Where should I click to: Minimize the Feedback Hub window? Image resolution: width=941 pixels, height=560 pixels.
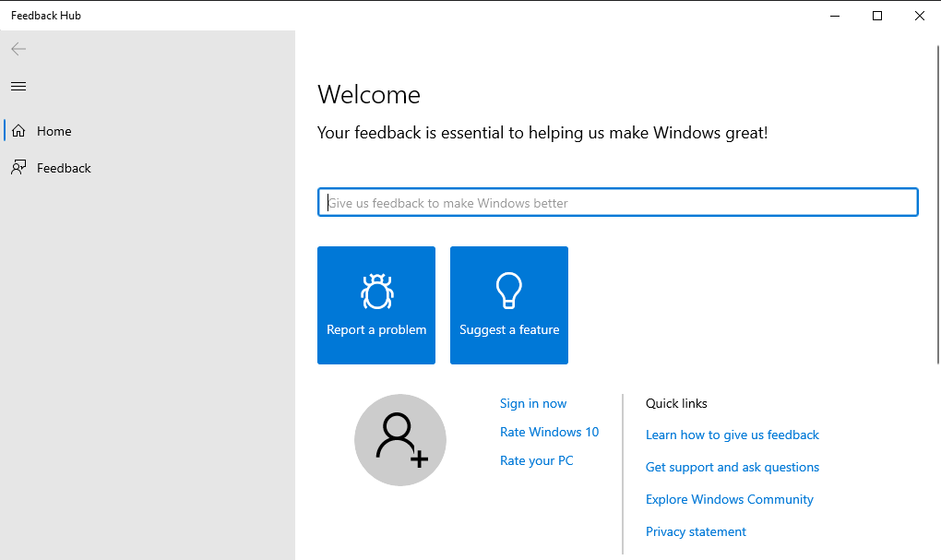pyautogui.click(x=835, y=16)
